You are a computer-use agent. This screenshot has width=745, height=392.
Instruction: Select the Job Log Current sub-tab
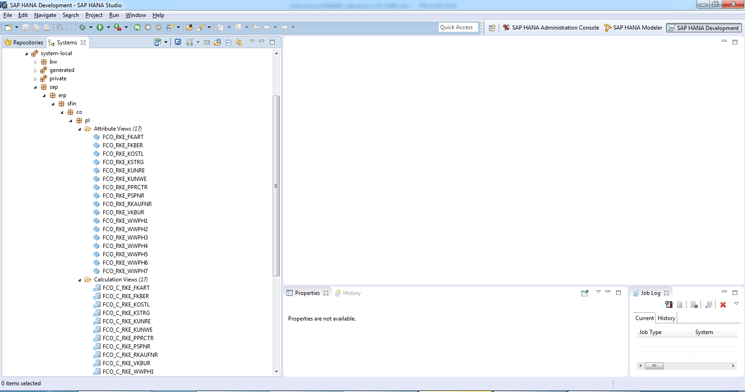pyautogui.click(x=644, y=318)
